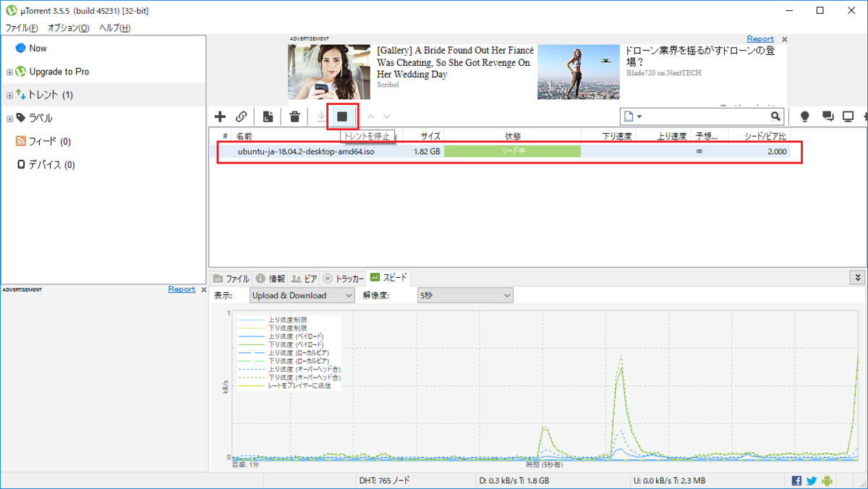868x489 pixels.
Task: Switch to the 情報 tab
Action: coord(270,278)
